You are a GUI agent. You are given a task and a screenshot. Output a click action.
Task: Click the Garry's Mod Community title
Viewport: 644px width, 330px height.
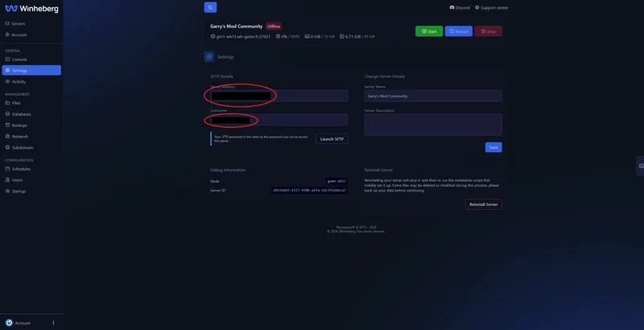click(x=236, y=27)
